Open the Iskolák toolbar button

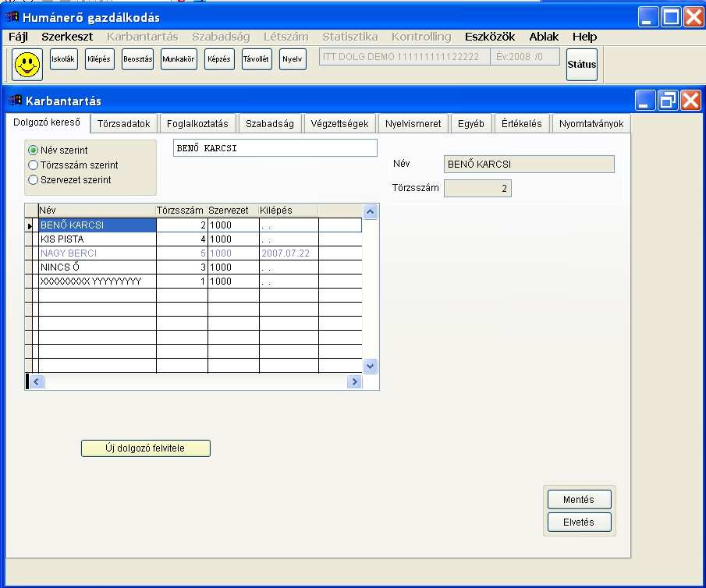coord(63,59)
